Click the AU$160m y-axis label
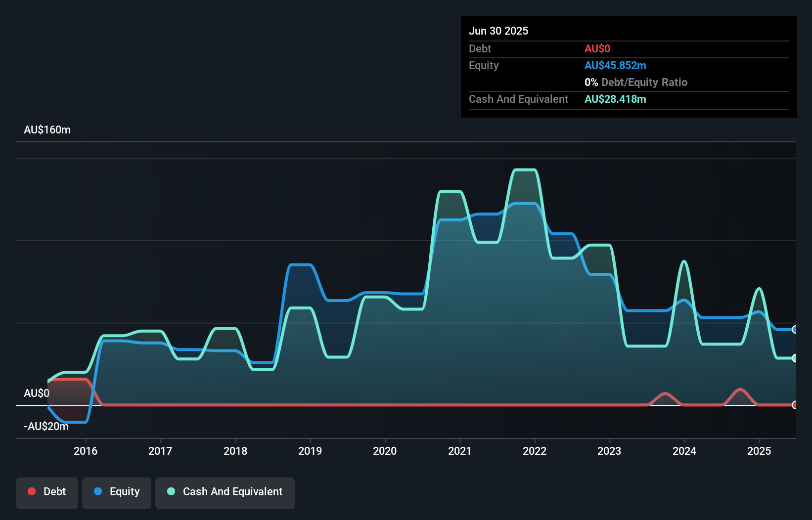Image resolution: width=812 pixels, height=520 pixels. pos(47,130)
